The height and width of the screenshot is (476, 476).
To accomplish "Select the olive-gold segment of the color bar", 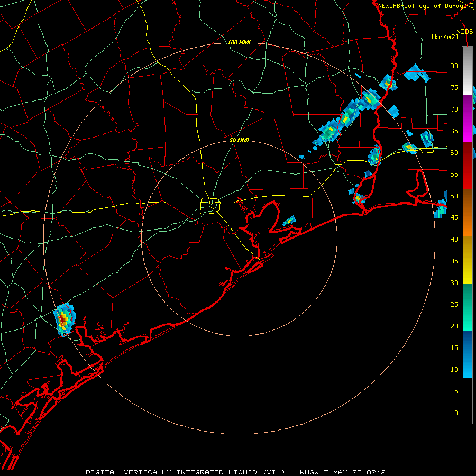I will point(467,249).
